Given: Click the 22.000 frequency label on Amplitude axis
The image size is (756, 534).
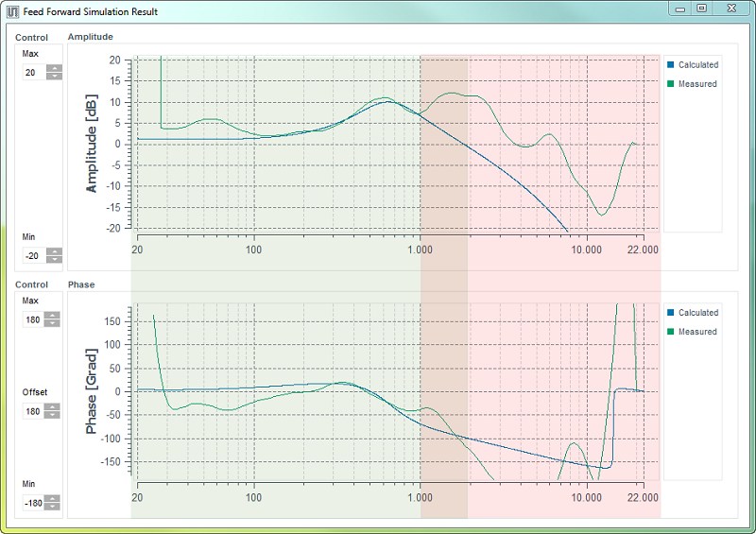Looking at the screenshot, I should [643, 250].
